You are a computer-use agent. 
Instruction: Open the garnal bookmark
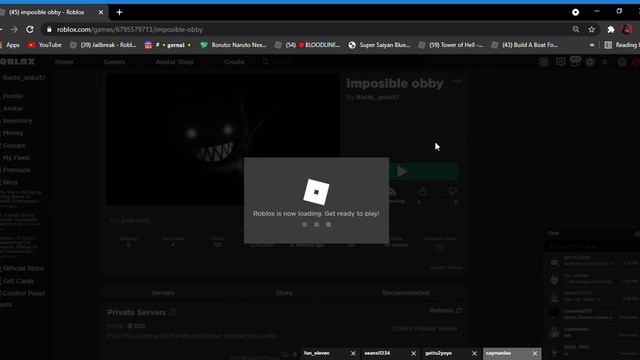coord(168,45)
